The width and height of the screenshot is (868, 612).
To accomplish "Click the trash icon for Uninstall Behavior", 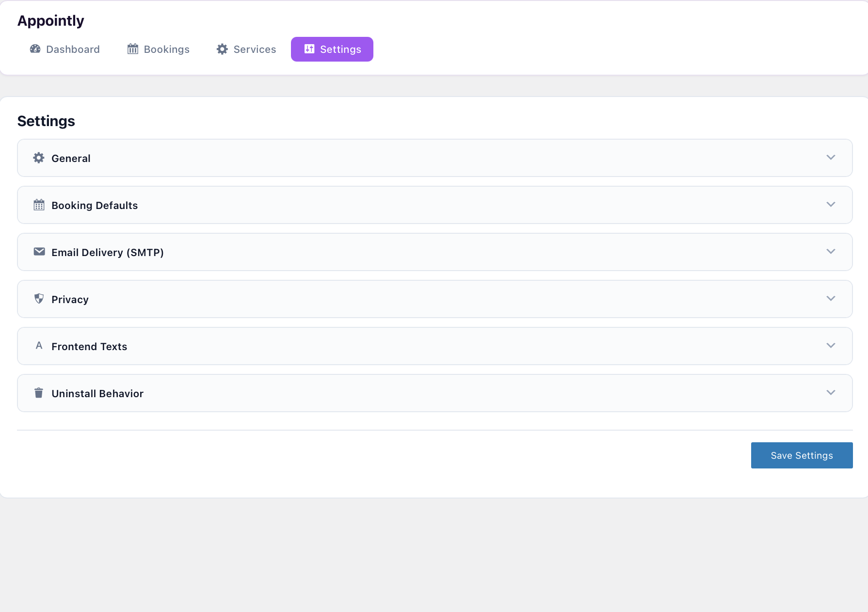I will (x=39, y=392).
